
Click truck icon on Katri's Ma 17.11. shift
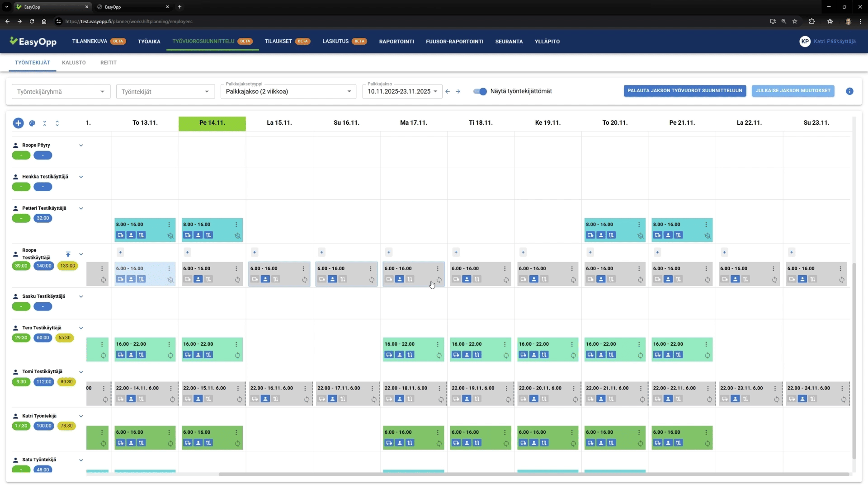(x=389, y=443)
